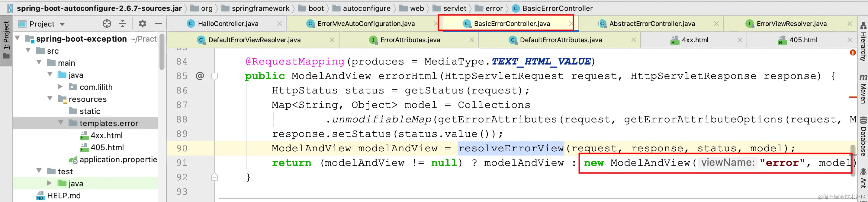Collapse the main java folder arrow
The width and height of the screenshot is (868, 202).
pyautogui.click(x=50, y=74)
